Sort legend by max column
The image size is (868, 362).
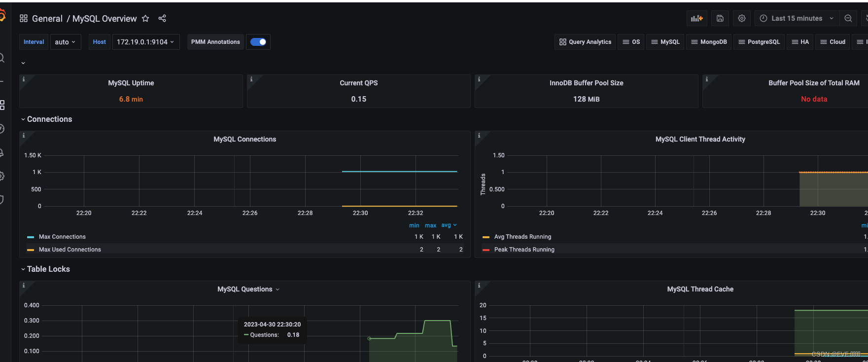coord(431,225)
